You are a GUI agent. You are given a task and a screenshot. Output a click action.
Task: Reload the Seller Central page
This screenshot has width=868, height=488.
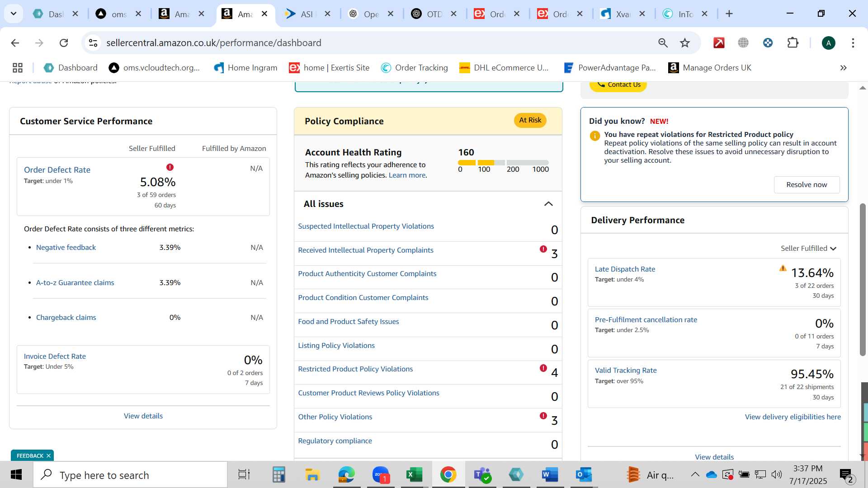pos(64,43)
